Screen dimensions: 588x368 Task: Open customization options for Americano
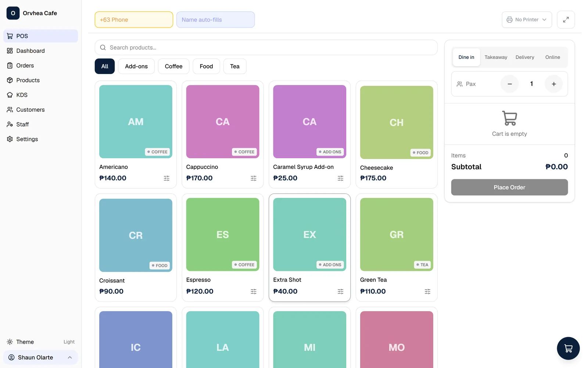coord(166,178)
